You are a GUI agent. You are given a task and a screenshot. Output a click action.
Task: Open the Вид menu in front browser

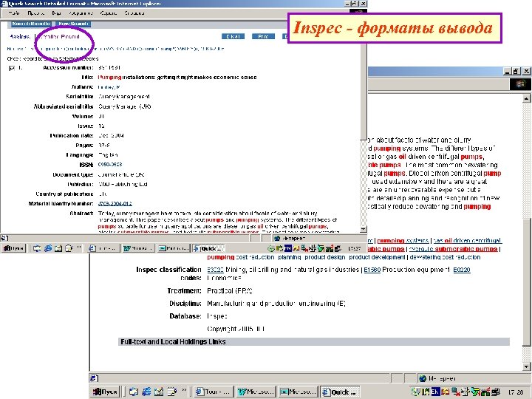[56, 13]
